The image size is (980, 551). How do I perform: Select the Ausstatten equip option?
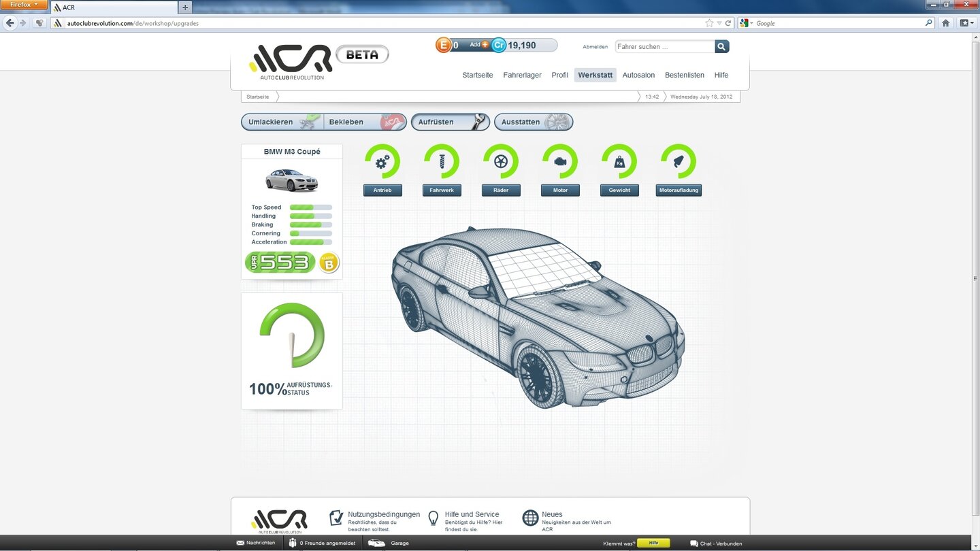click(x=534, y=122)
